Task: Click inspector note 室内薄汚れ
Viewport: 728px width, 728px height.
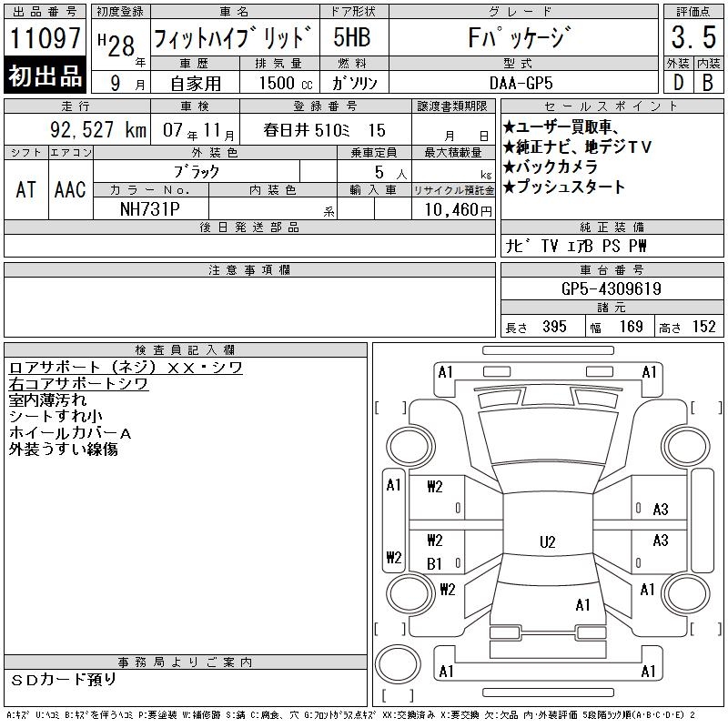Action: (x=47, y=399)
